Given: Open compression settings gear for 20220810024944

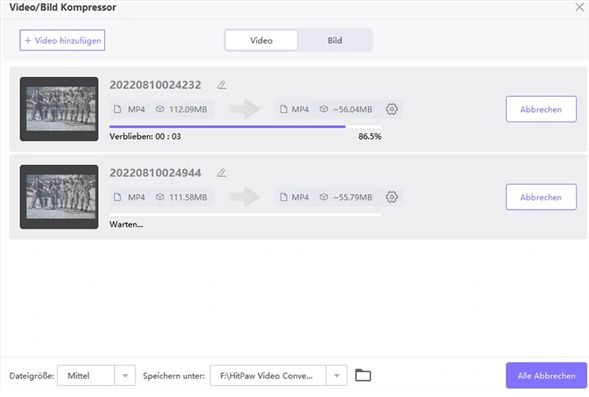Looking at the screenshot, I should (391, 197).
